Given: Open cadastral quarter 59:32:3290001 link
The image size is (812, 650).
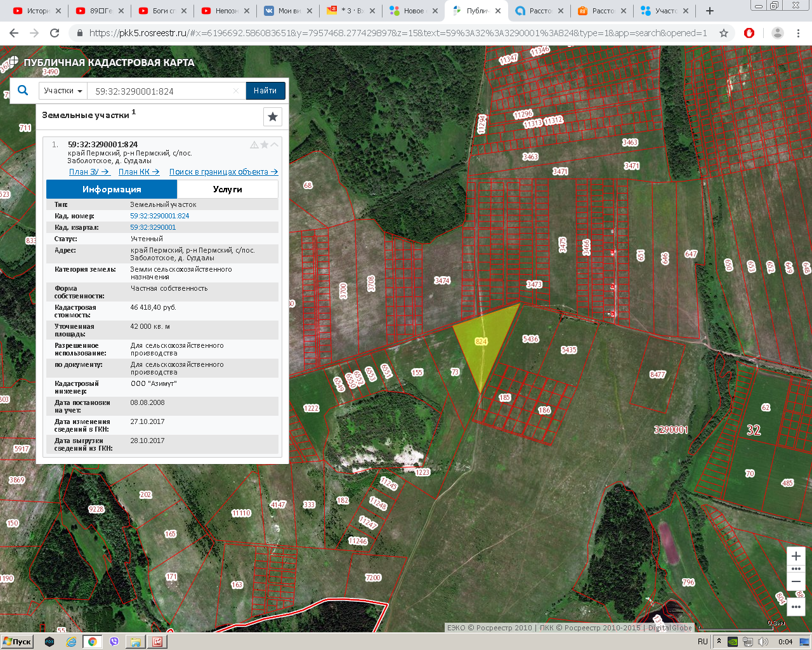Looking at the screenshot, I should (153, 227).
